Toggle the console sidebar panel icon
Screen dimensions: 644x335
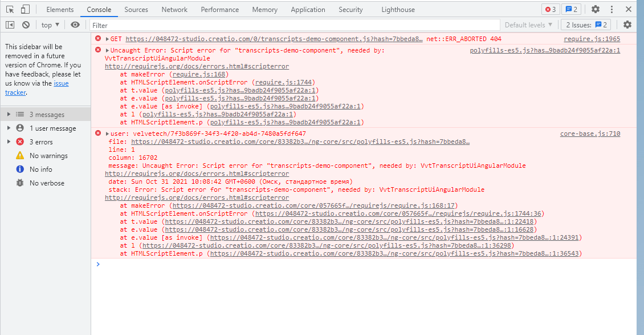pyautogui.click(x=10, y=25)
